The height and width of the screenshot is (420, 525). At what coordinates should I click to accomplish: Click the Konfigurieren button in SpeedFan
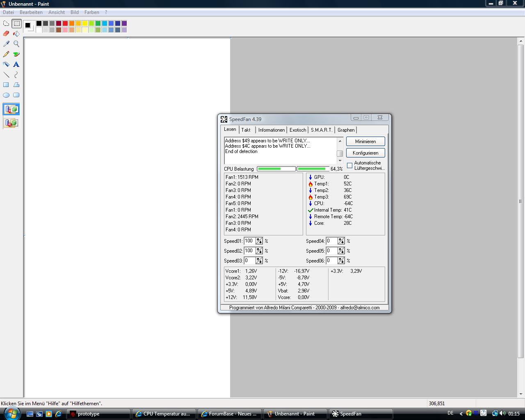tap(365, 153)
